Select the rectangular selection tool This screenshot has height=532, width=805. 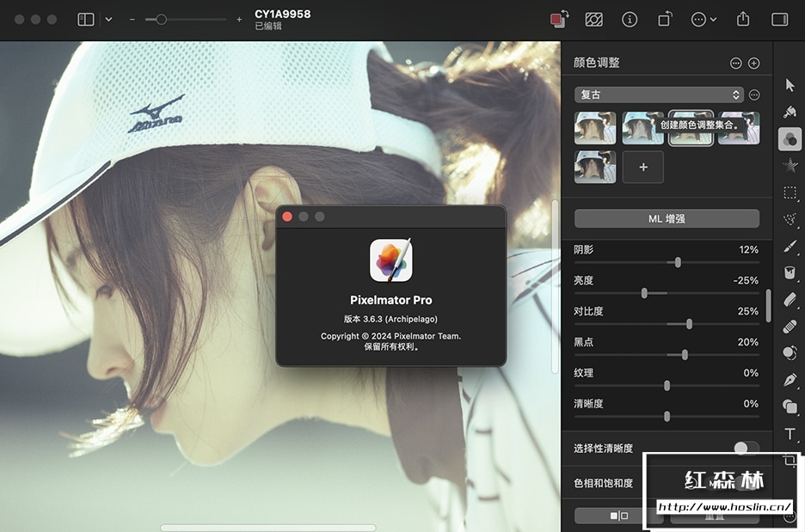pyautogui.click(x=790, y=193)
